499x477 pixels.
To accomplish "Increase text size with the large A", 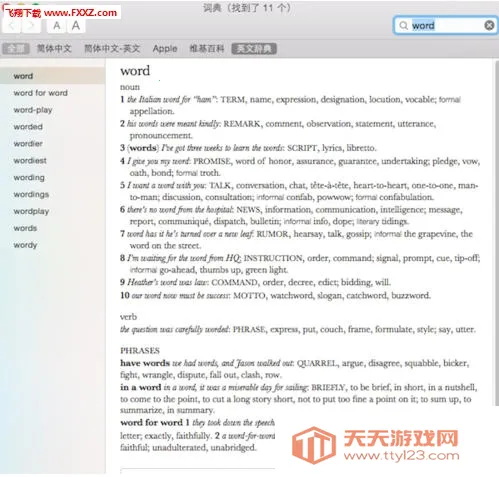I will (x=76, y=26).
